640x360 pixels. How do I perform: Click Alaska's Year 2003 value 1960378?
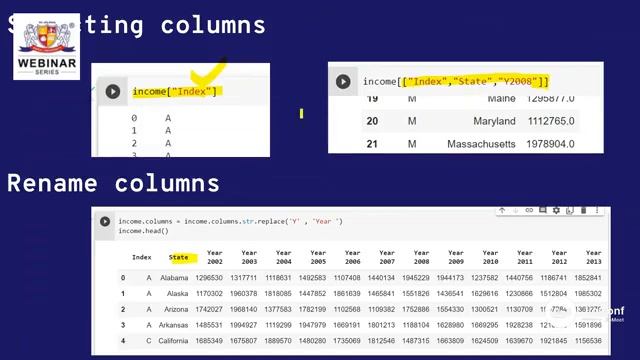tap(243, 293)
